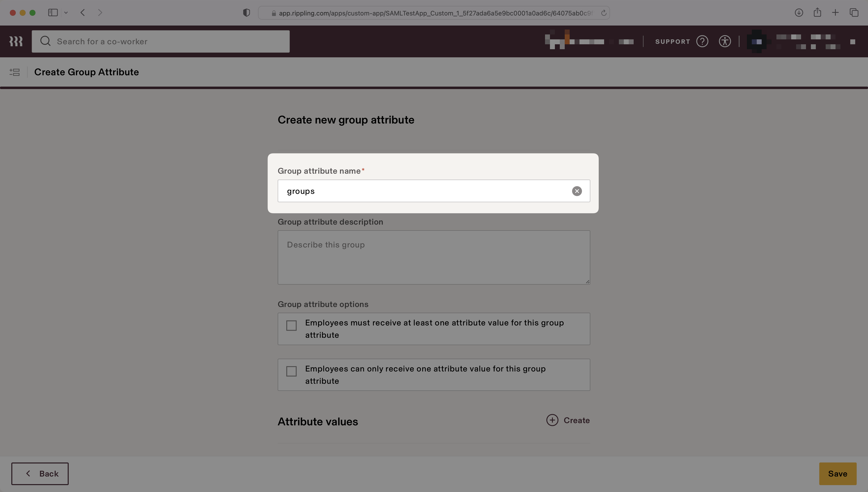Screen dimensions: 868x492
Task: Open Safari privacy shield icon
Action: tap(246, 13)
